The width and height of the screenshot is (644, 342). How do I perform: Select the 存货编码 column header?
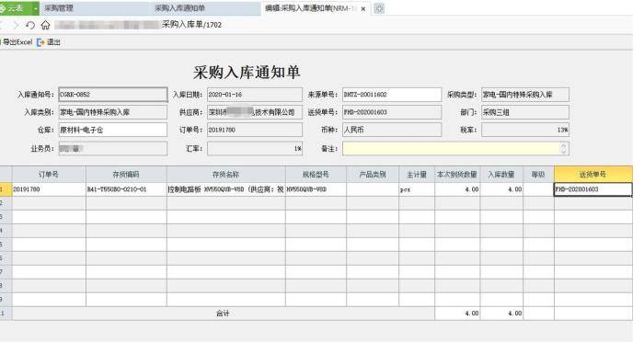(x=126, y=174)
